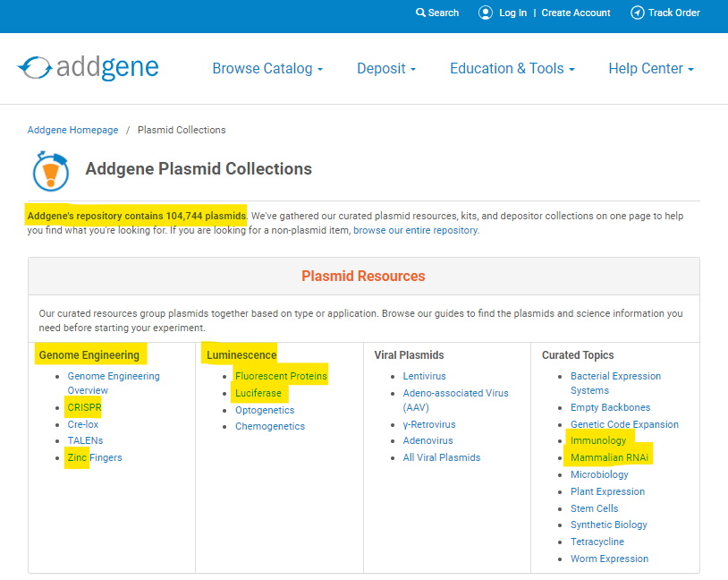Expand the Deposit menu
Screen dimensions: 728x580
click(386, 68)
